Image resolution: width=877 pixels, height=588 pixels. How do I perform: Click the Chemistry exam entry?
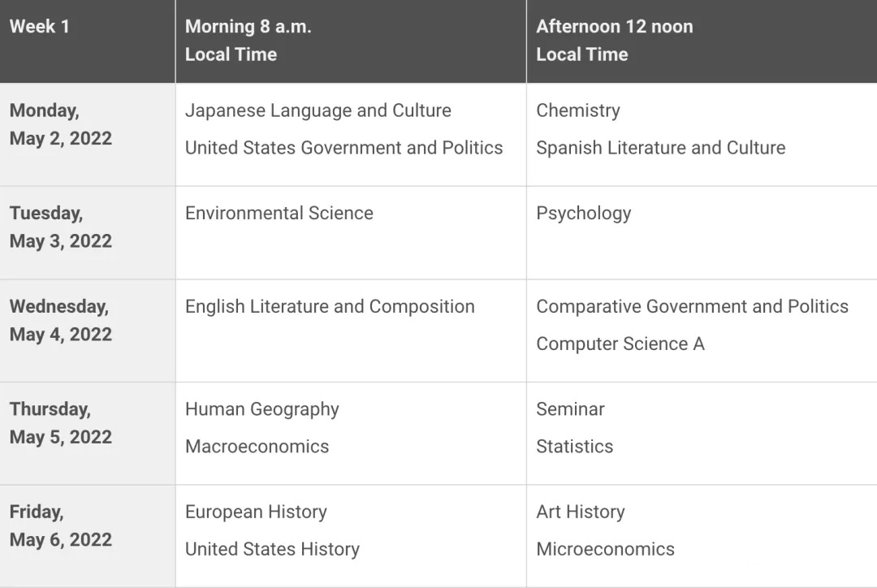[578, 110]
